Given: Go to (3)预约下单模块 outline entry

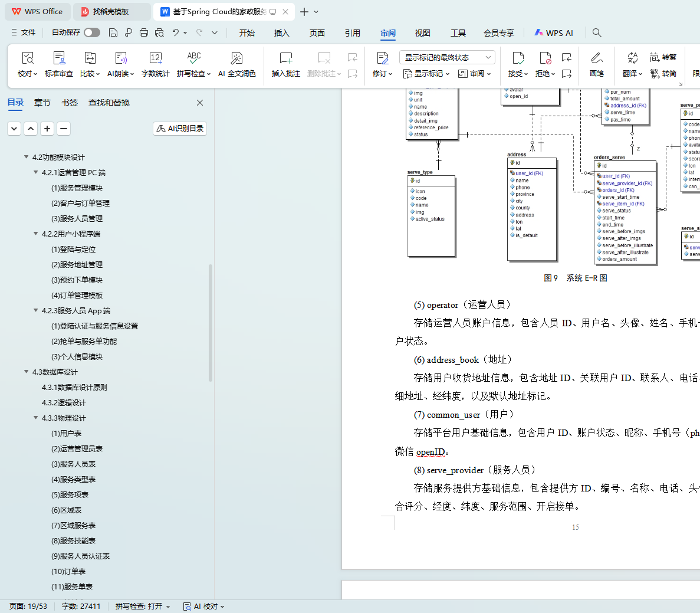Looking at the screenshot, I should [77, 280].
